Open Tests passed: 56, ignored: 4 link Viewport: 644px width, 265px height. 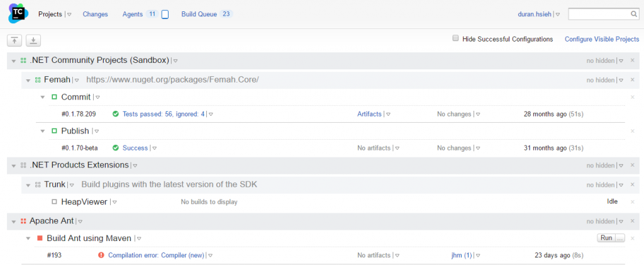(x=164, y=114)
